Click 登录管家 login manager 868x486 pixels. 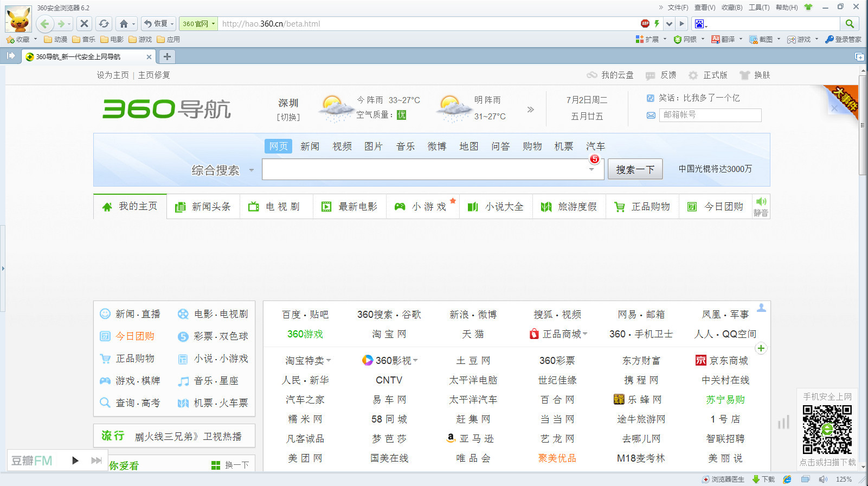[x=843, y=39]
